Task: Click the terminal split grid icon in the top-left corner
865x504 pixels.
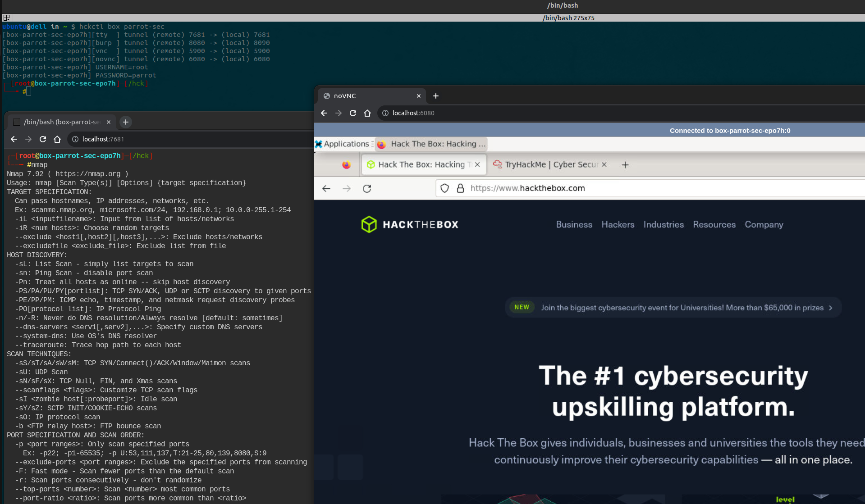Action: tap(6, 18)
